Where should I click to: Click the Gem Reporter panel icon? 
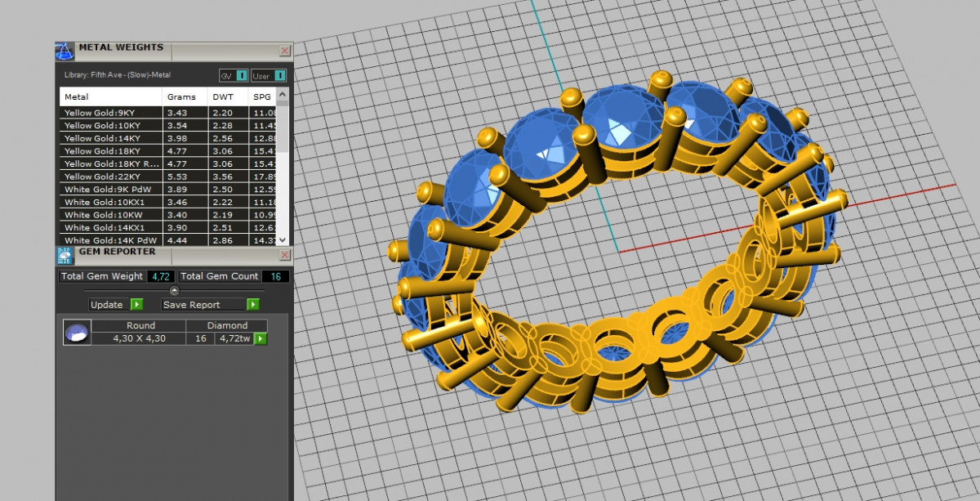coord(65,256)
